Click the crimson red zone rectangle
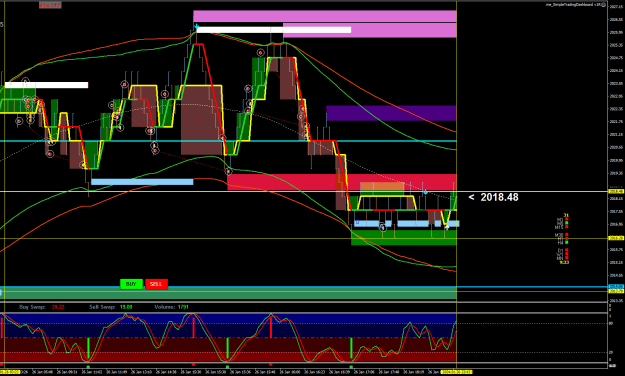The height and width of the screenshot is (376, 625). click(x=342, y=182)
